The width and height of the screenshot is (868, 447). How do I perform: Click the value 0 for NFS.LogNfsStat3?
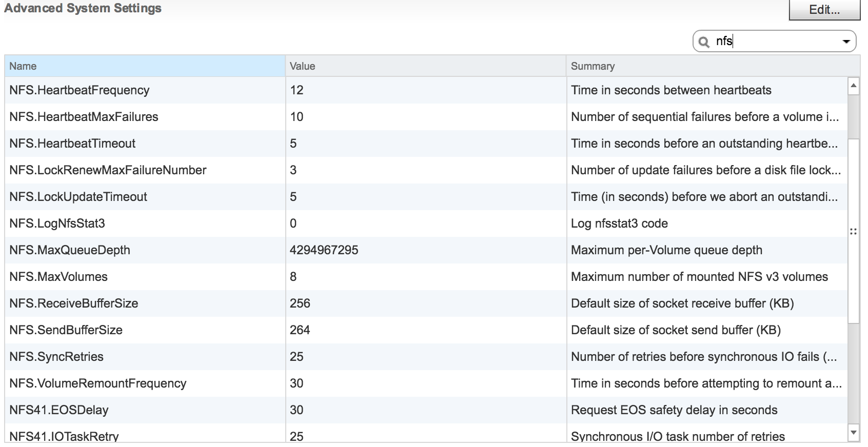(x=293, y=223)
